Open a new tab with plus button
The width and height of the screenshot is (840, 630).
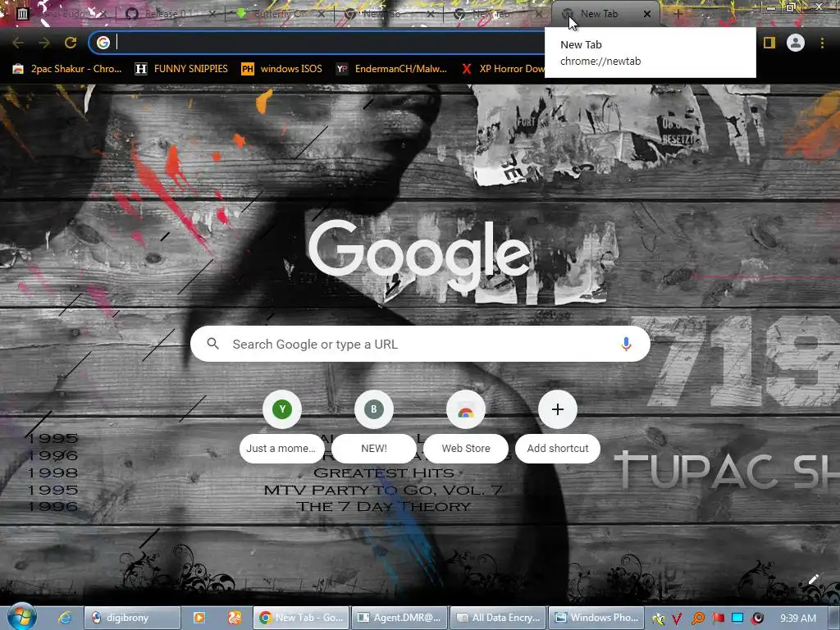point(678,14)
